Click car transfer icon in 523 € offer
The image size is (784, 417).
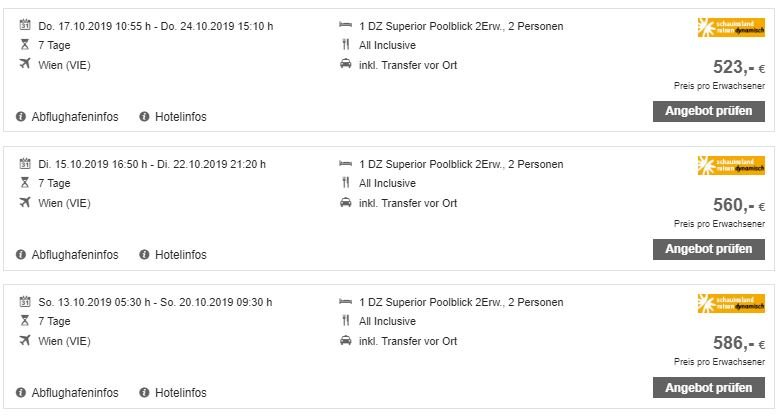click(x=346, y=64)
